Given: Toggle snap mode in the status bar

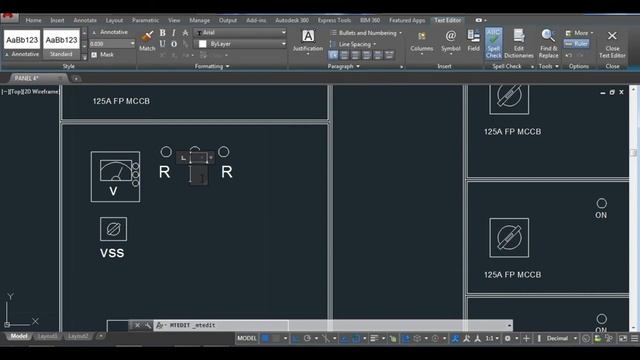Looking at the screenshot, I should pos(276,338).
